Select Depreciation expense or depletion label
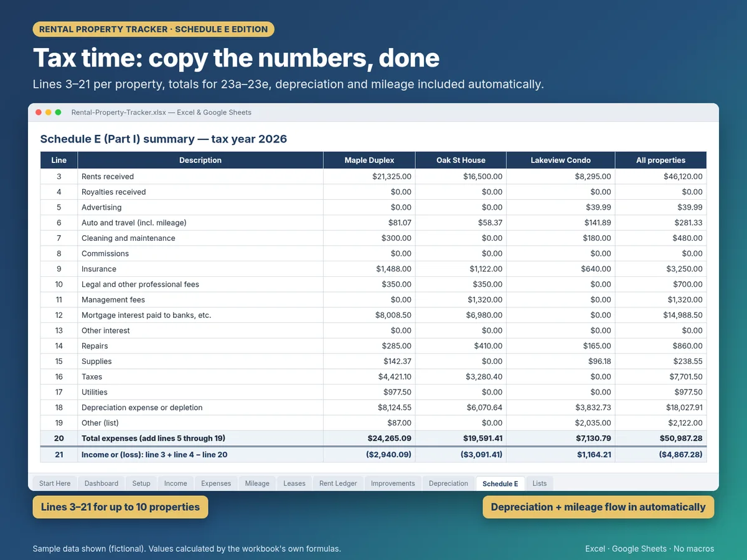Viewport: 747px width, 560px height. 142,408
